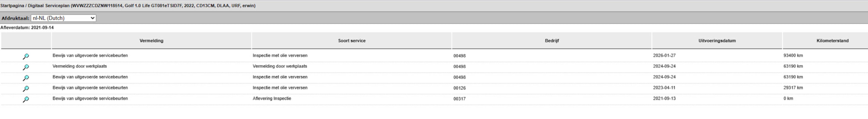This screenshot has width=868, height=119.
Task: Click company code 00317 cell
Action: pyautogui.click(x=459, y=99)
